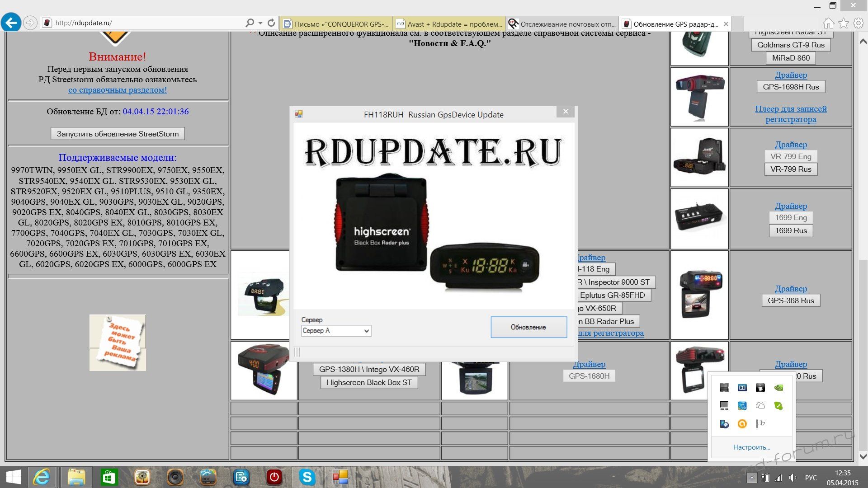
Task: Collapse the hidden tray icons arrow
Action: tap(752, 478)
